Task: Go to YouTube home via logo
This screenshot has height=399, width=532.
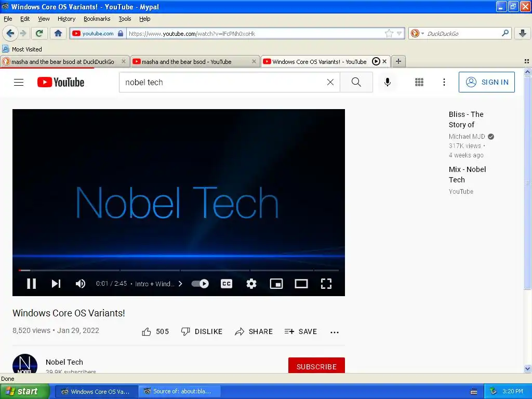Action: coord(61,82)
